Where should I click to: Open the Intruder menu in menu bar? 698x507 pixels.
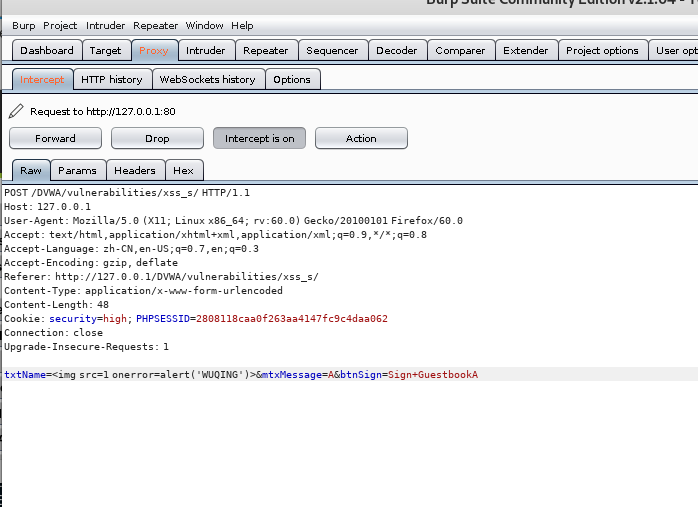[x=106, y=26]
